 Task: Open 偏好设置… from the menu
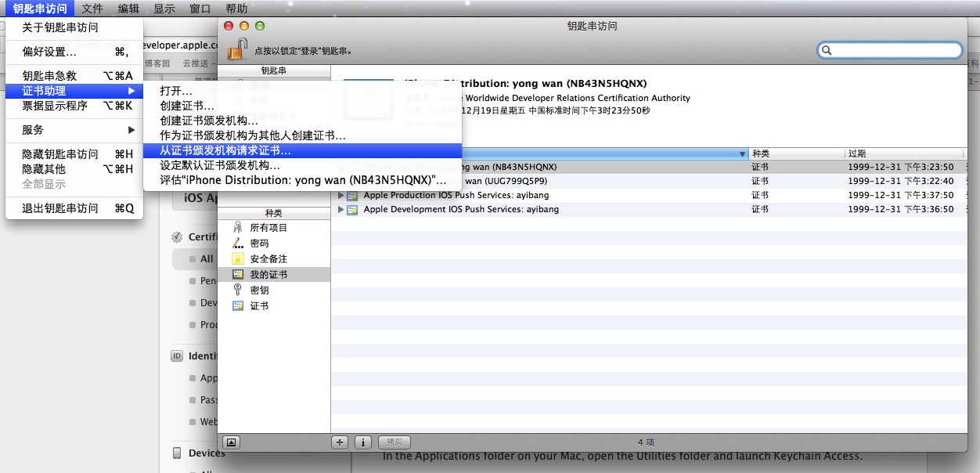pos(74,52)
